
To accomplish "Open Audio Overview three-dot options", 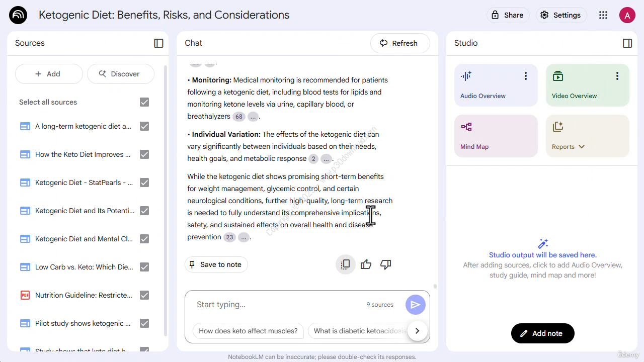I will (x=526, y=76).
